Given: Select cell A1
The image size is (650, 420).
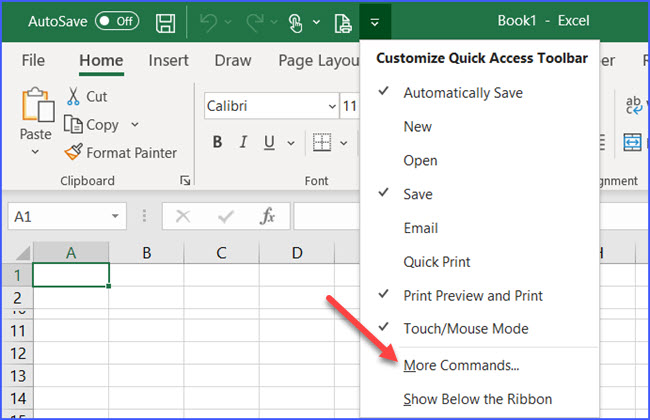Looking at the screenshot, I should (71, 274).
